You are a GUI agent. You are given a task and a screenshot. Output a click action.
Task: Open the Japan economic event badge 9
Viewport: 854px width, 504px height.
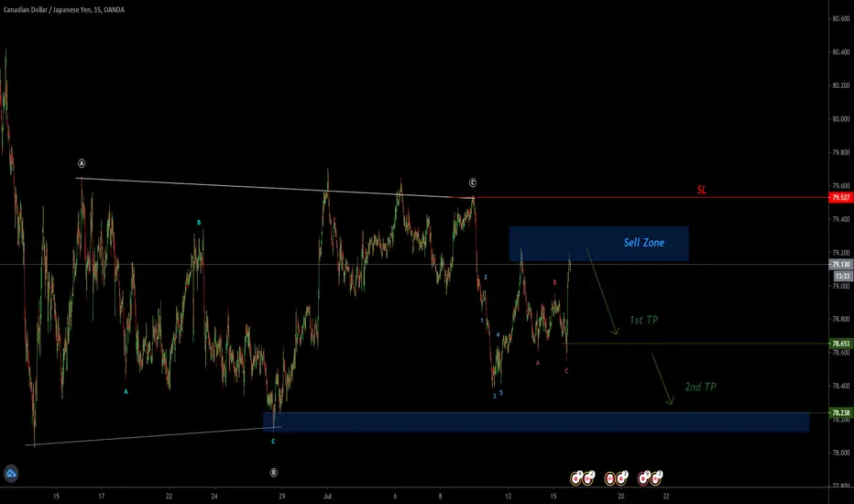pos(643,478)
